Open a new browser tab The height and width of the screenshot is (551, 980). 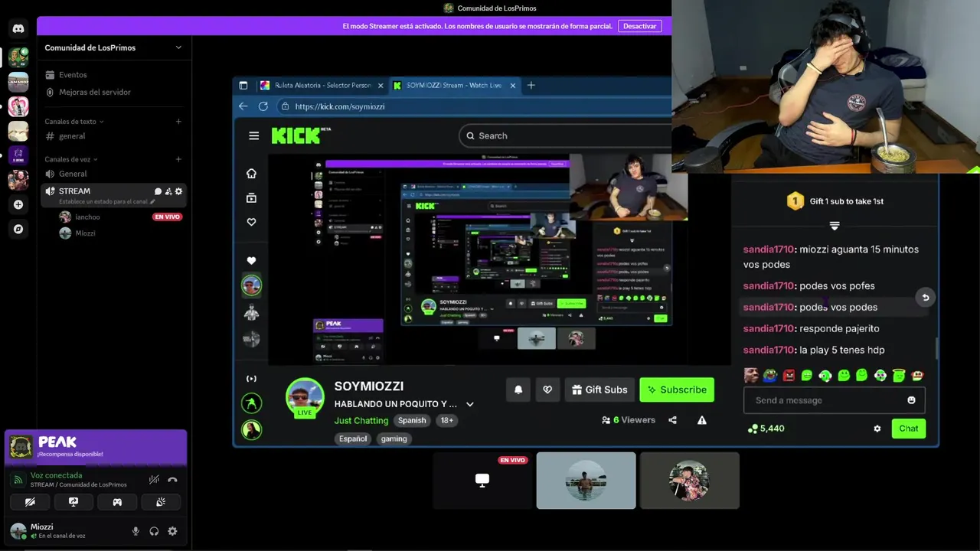coord(531,85)
